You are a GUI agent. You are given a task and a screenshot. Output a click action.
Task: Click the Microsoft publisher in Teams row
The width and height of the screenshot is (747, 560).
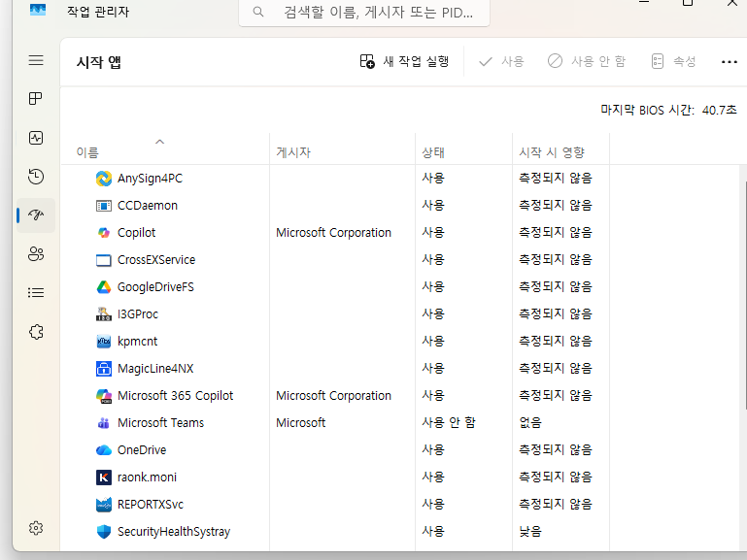click(x=300, y=423)
